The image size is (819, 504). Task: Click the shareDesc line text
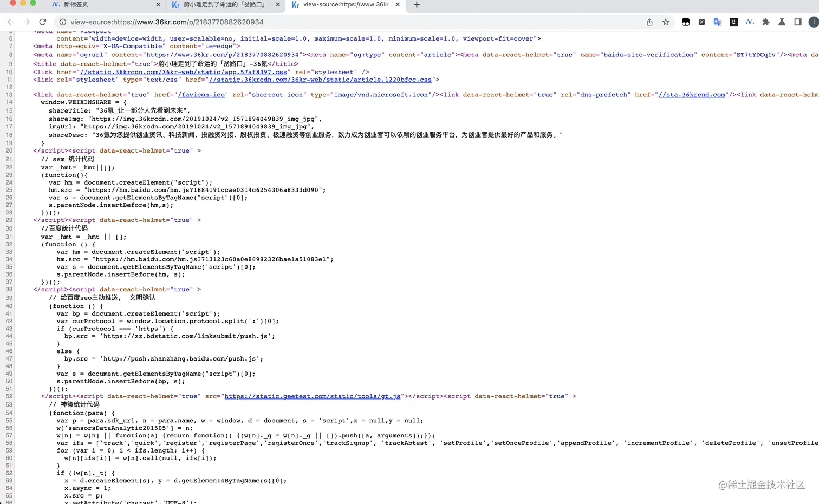pyautogui.click(x=305, y=135)
